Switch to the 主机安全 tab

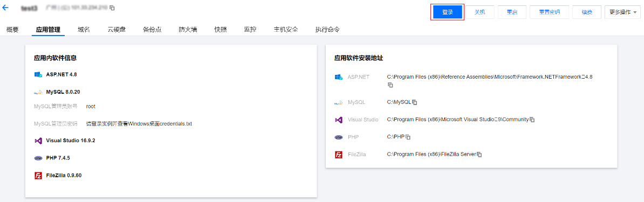tap(286, 30)
